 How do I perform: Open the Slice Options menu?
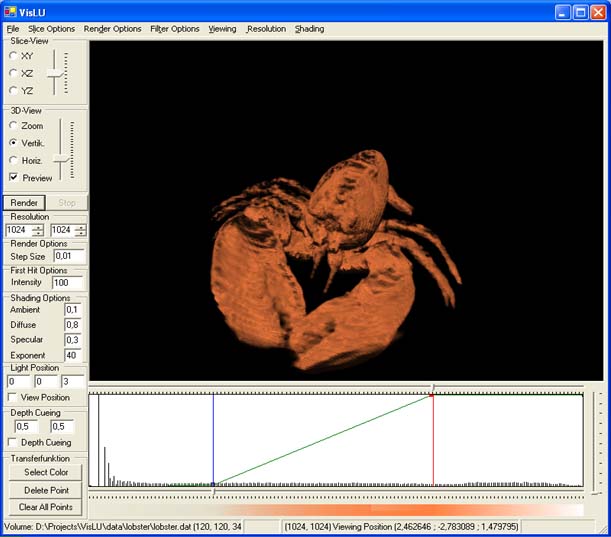pyautogui.click(x=51, y=29)
